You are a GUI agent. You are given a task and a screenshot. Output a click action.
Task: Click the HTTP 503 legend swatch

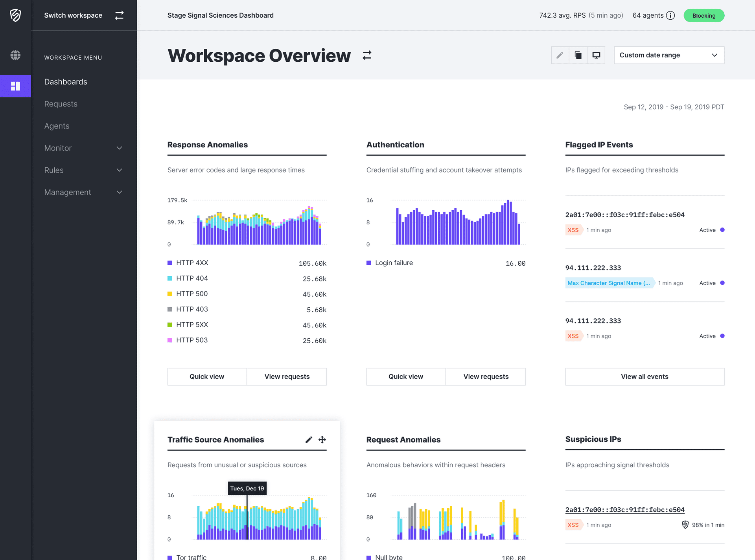(170, 340)
